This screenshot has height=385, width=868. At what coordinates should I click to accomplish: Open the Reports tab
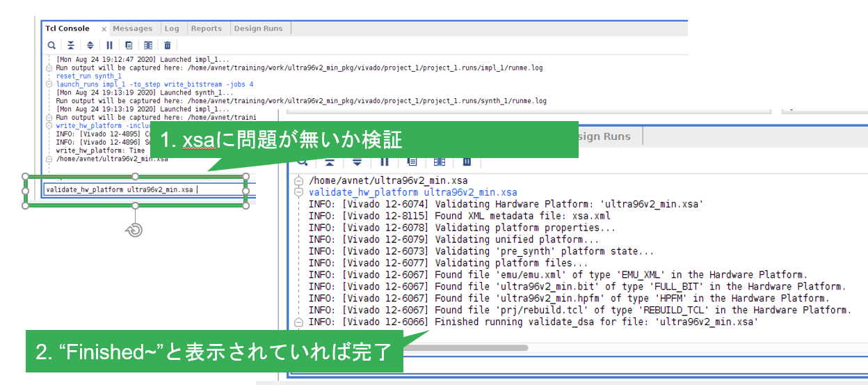[207, 29]
